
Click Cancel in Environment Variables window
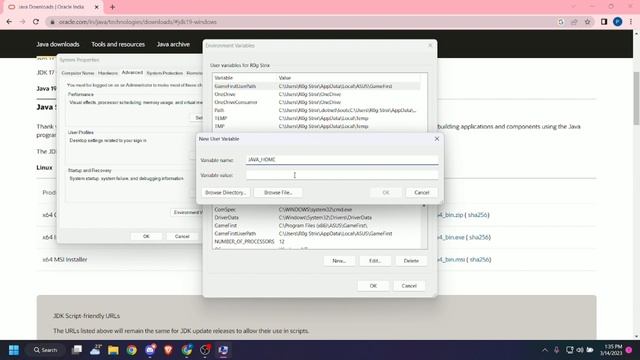(x=409, y=286)
